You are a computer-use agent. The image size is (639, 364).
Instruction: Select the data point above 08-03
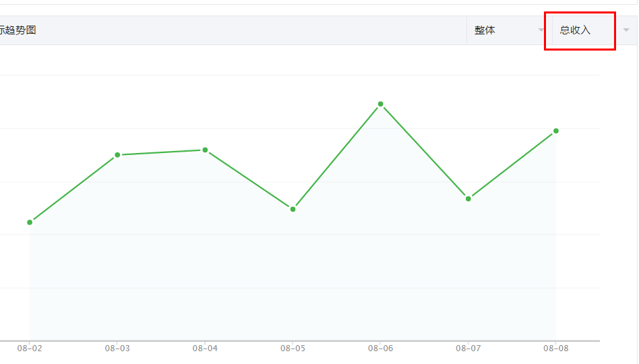(x=117, y=155)
